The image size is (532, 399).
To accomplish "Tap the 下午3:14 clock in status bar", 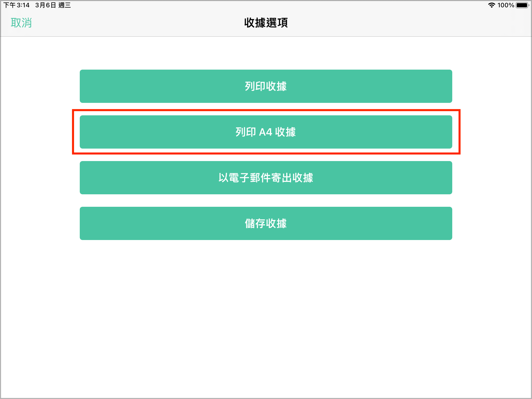I will (16, 5).
